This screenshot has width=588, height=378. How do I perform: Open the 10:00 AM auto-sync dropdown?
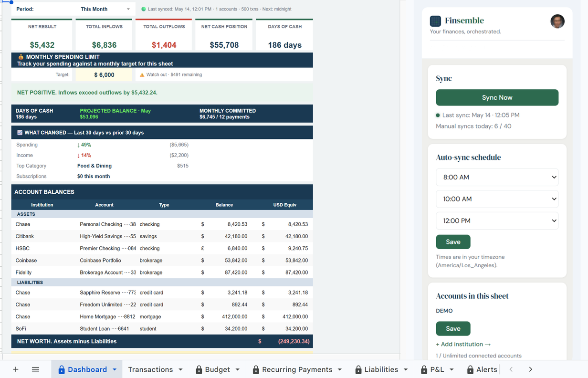[497, 199]
